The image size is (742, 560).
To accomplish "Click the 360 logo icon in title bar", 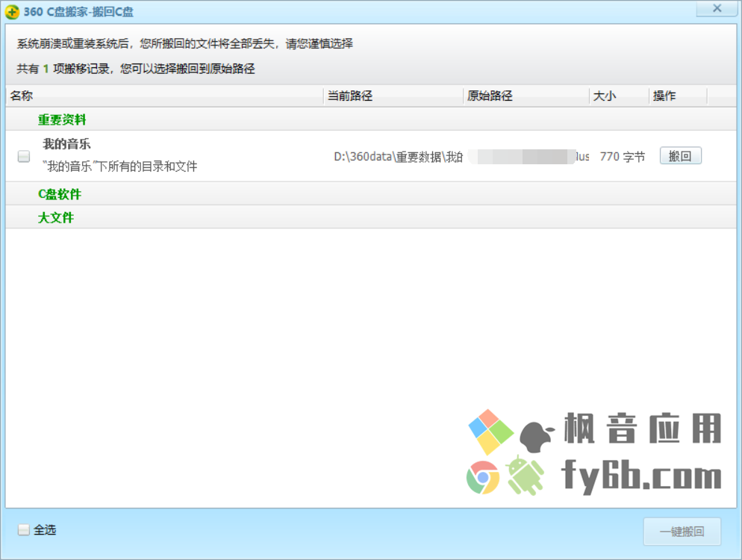I will tap(12, 11).
